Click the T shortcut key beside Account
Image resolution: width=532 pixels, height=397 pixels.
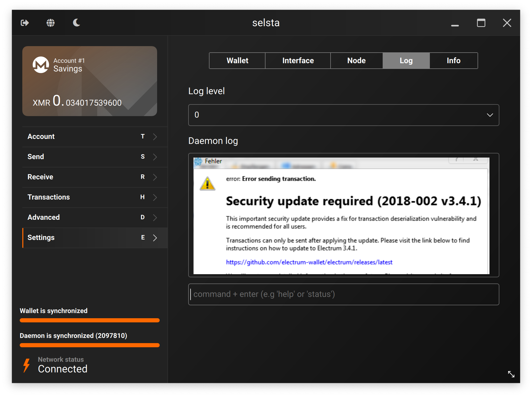click(143, 137)
